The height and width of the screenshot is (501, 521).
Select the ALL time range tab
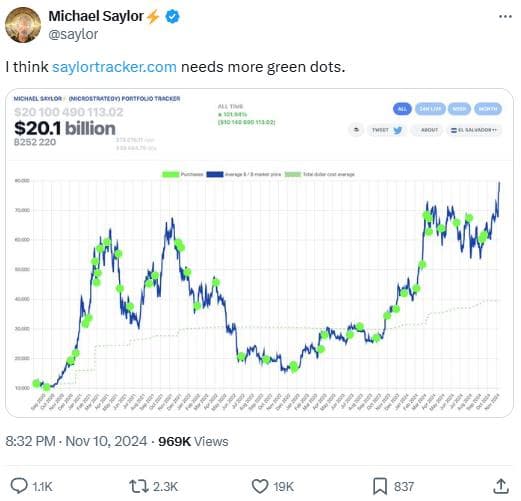(x=402, y=109)
